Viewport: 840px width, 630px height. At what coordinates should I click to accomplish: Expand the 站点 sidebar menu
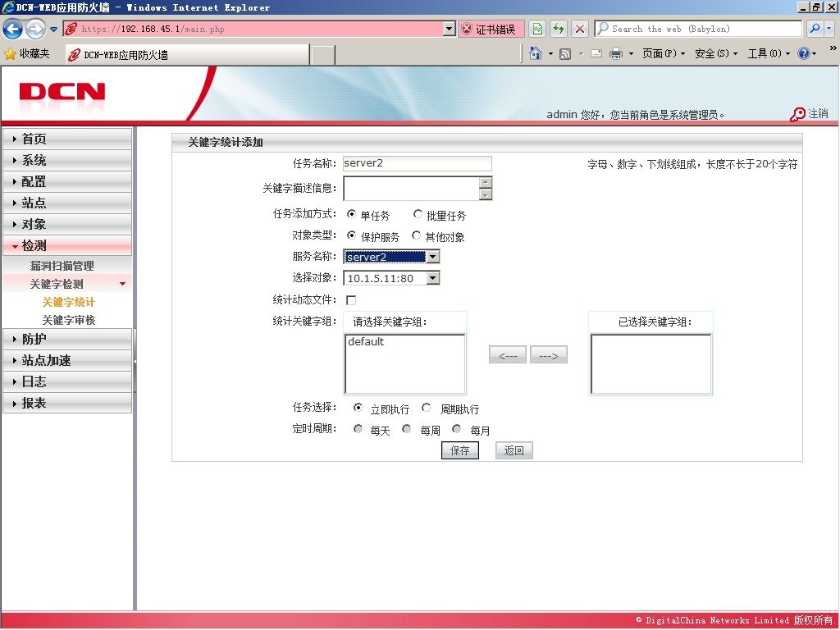(x=67, y=203)
